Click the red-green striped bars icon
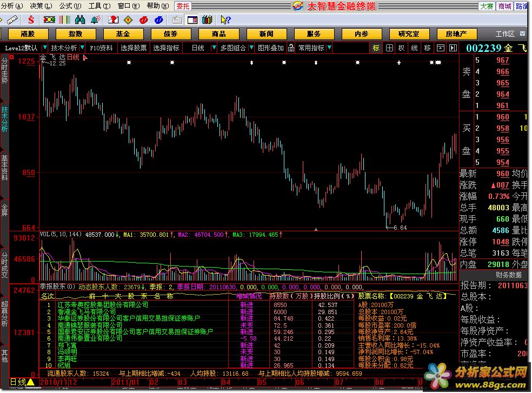Viewport: 532px width, 393px height. click(x=64, y=20)
